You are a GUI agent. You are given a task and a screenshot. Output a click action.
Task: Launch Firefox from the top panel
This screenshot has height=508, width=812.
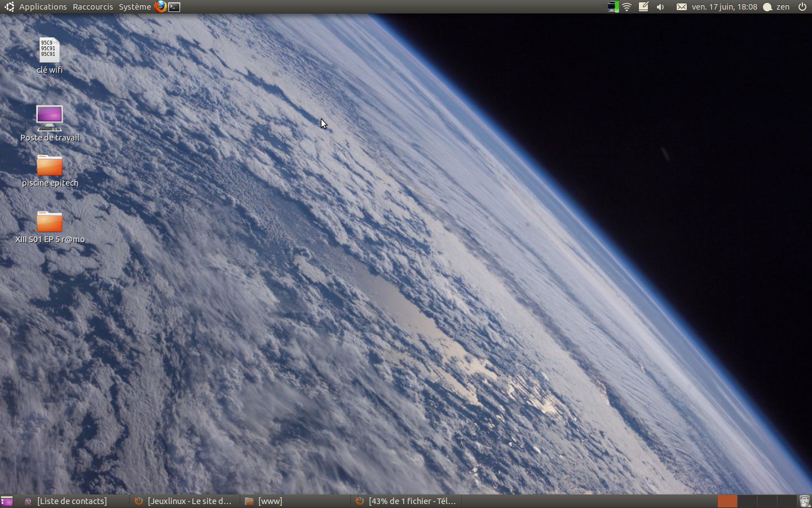(x=161, y=7)
